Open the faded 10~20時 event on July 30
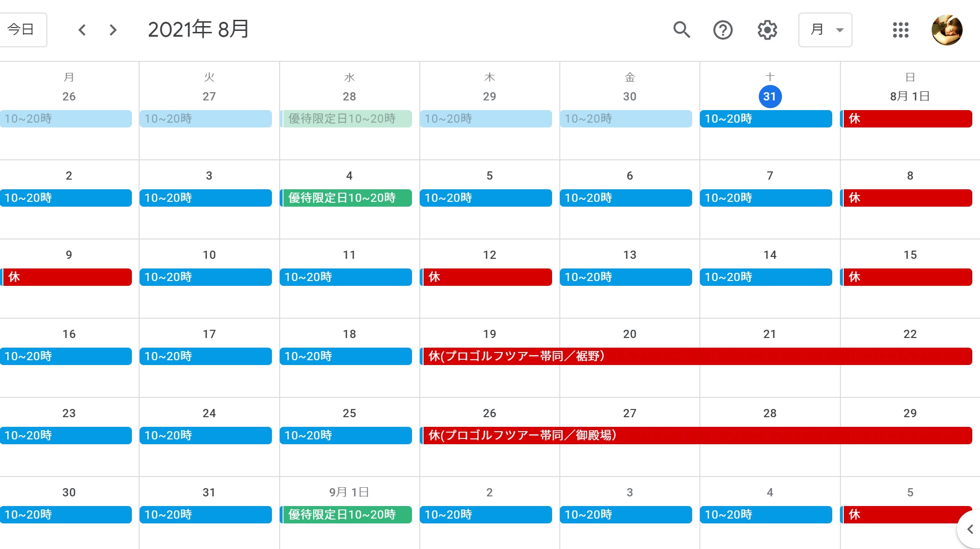 click(x=626, y=119)
